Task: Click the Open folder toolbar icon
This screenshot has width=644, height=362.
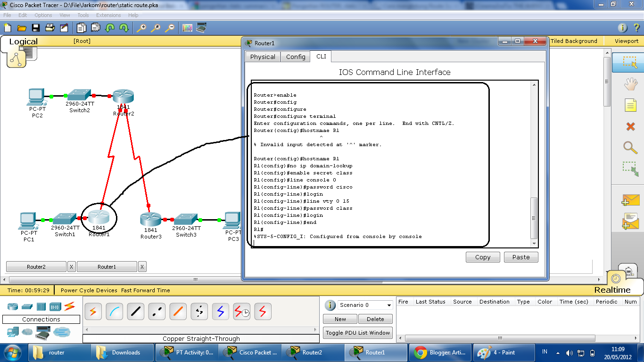Action: 22,28
